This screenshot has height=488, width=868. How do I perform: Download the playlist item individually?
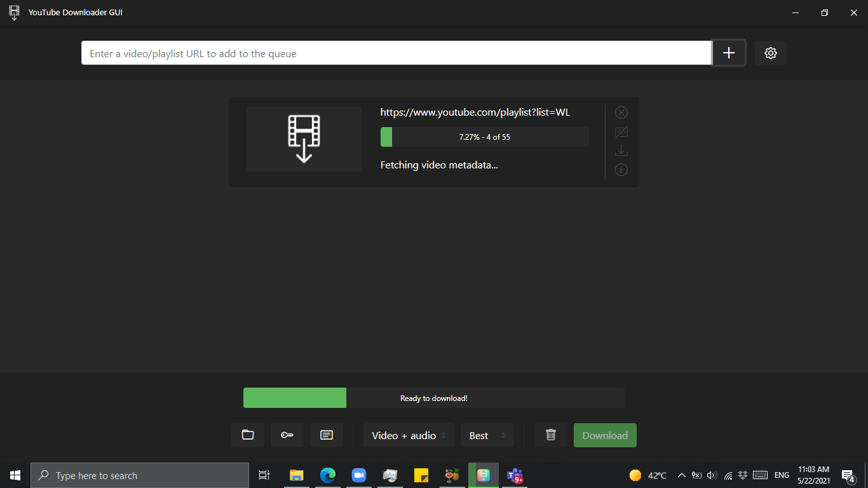tap(621, 151)
